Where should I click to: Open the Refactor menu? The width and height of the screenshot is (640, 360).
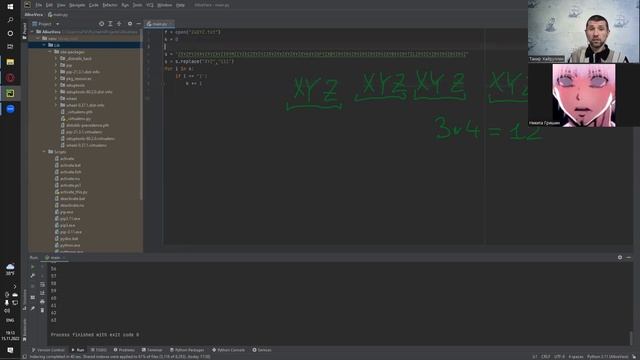pyautogui.click(x=110, y=5)
